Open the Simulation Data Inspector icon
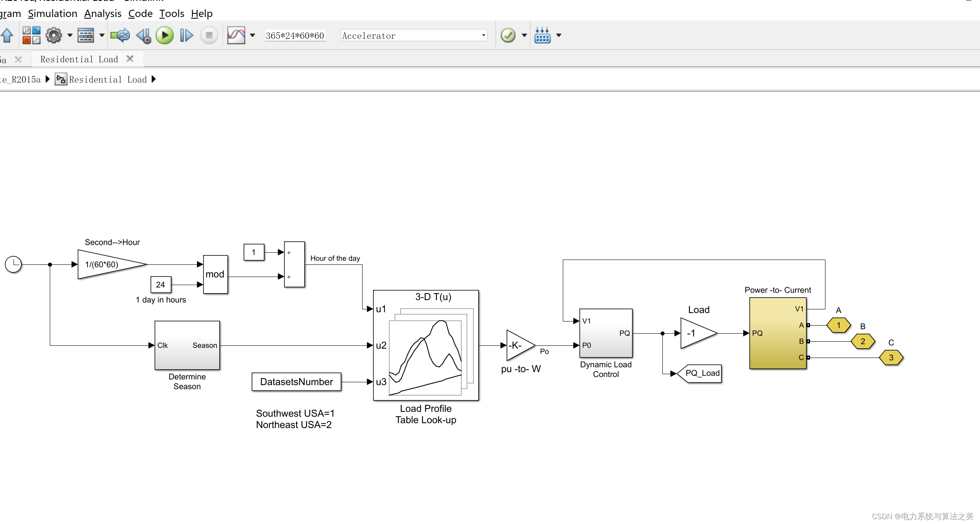980x524 pixels. [x=236, y=36]
